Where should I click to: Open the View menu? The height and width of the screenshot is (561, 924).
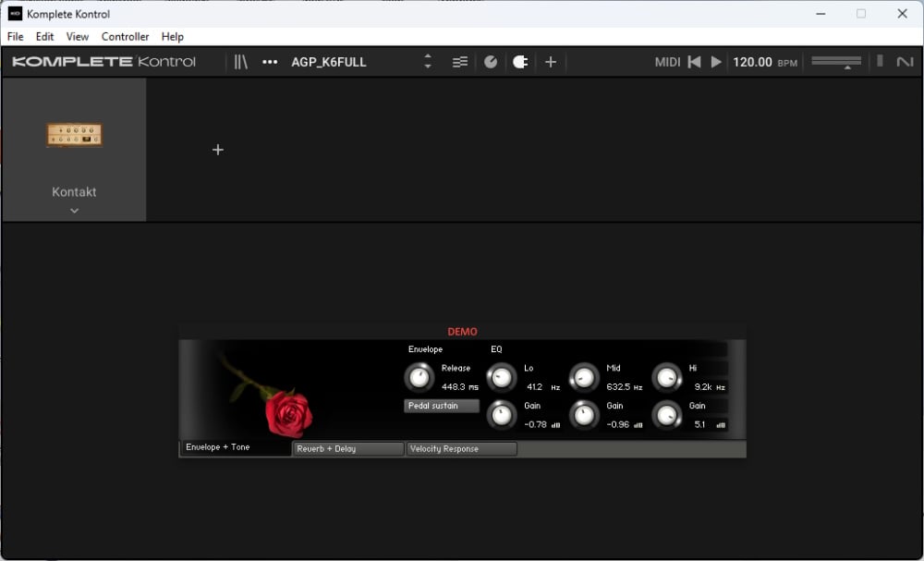(78, 37)
